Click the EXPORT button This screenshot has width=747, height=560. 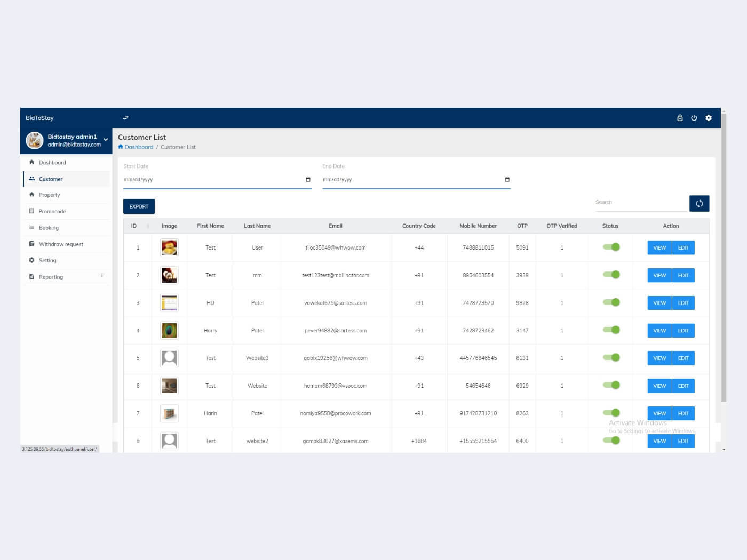(139, 206)
